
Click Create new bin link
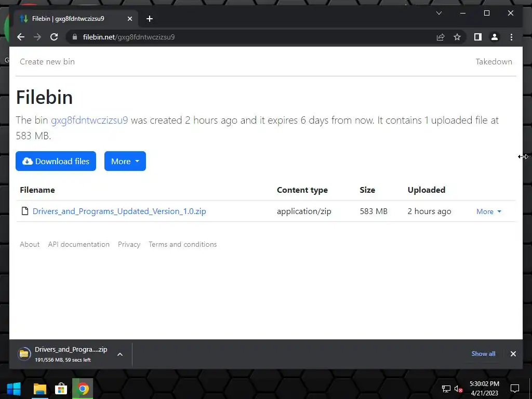[x=47, y=62]
